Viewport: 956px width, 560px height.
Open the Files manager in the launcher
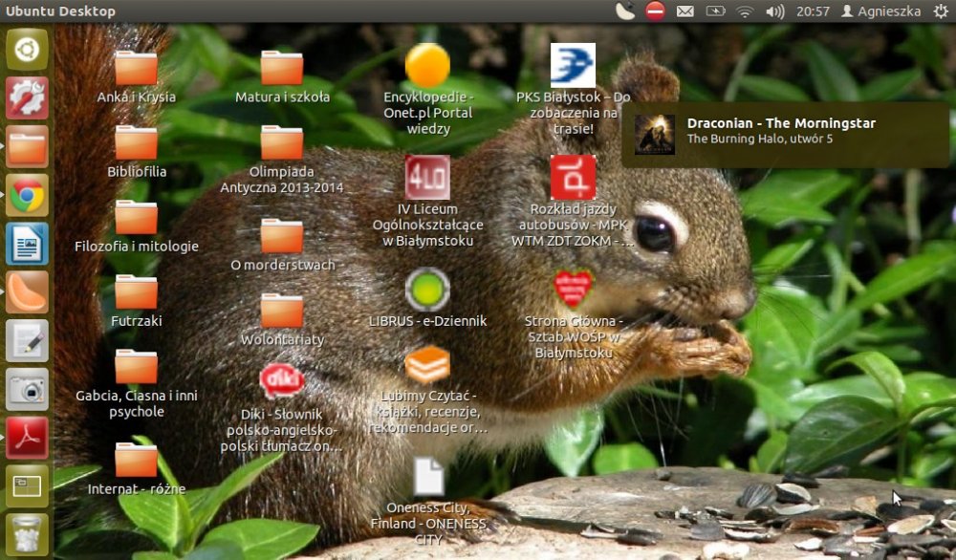[27, 147]
